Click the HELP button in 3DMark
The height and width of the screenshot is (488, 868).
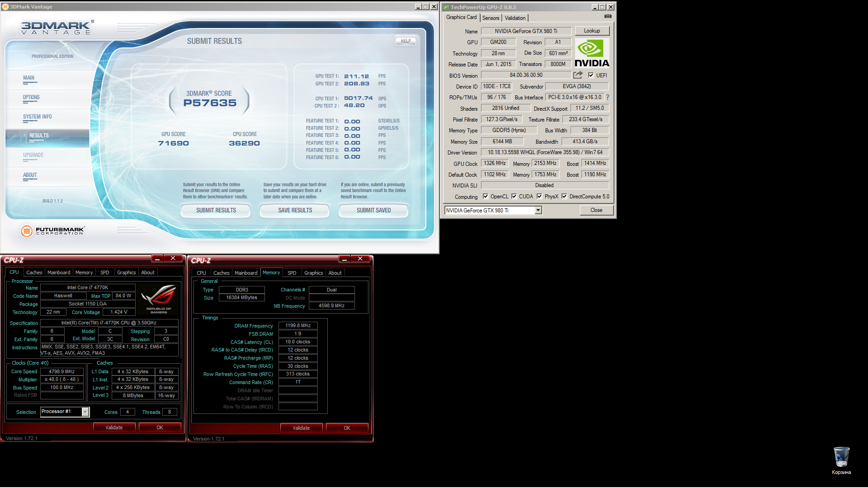tap(406, 41)
